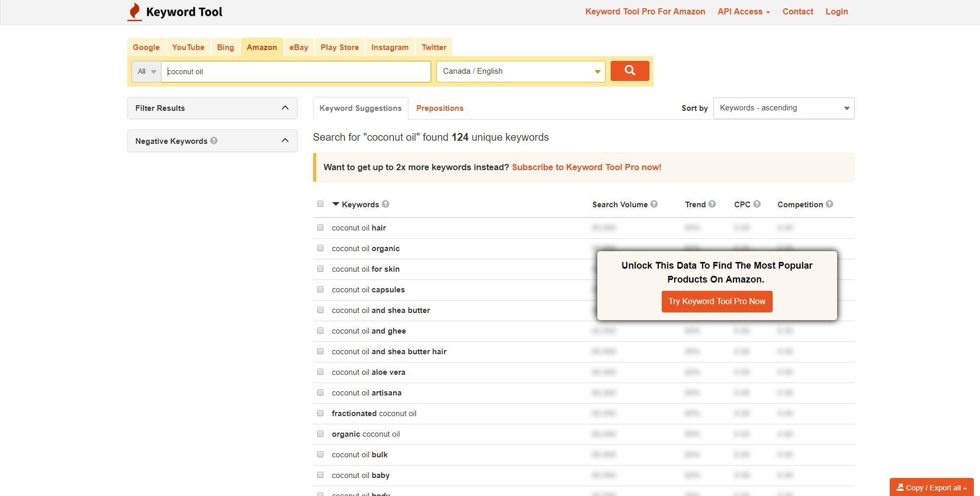980x496 pixels.
Task: Switch to the Instagram tab
Action: pos(390,47)
